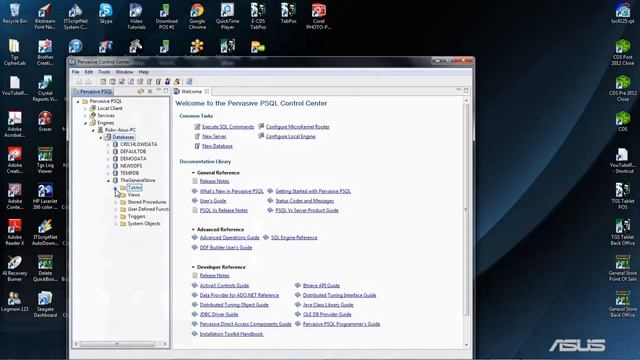640x360 pixels.
Task: Select the Stored Procedures folder icon
Action: point(123,202)
